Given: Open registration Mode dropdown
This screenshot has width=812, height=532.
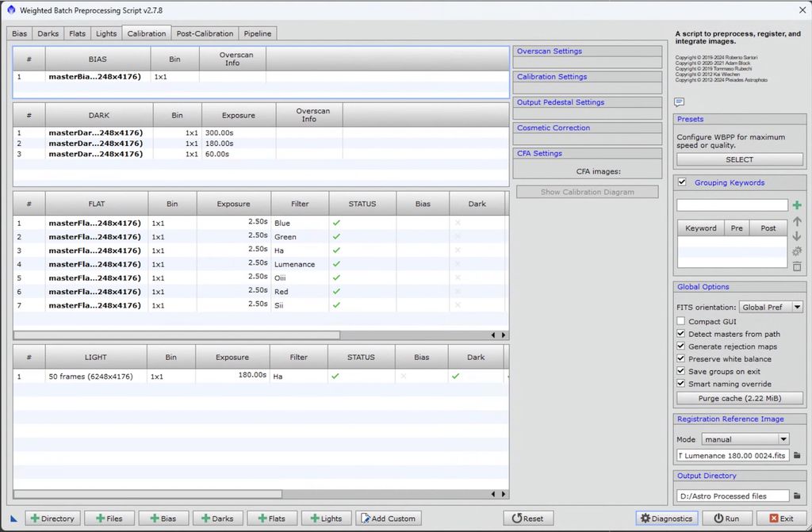Looking at the screenshot, I should click(x=745, y=439).
